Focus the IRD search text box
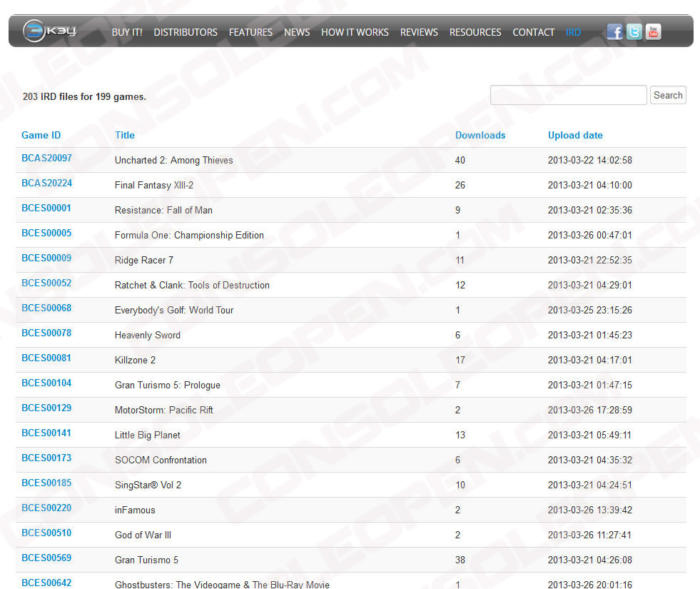 tap(568, 95)
